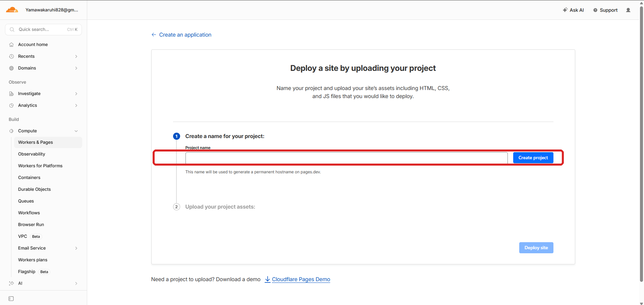This screenshot has height=305, width=644.
Task: Expand the Recents chevron
Action: [x=76, y=56]
